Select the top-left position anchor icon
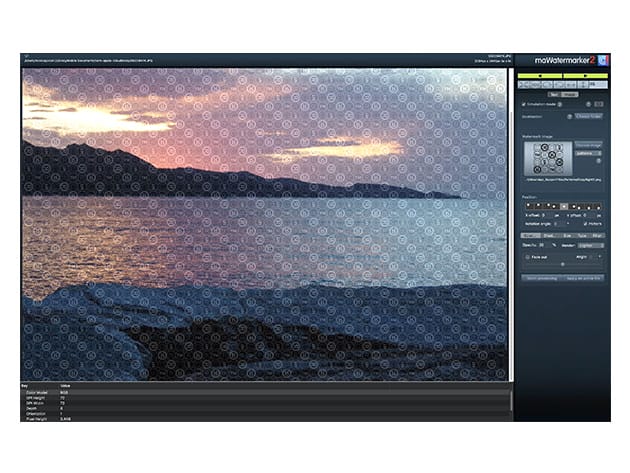Image resolution: width=630 pixels, height=473 pixels. (528, 206)
